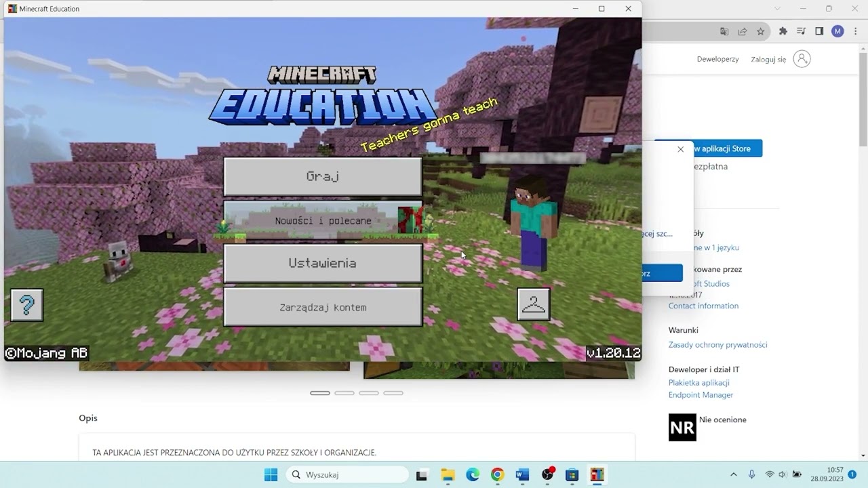Click Zaloguj się link

pyautogui.click(x=768, y=59)
